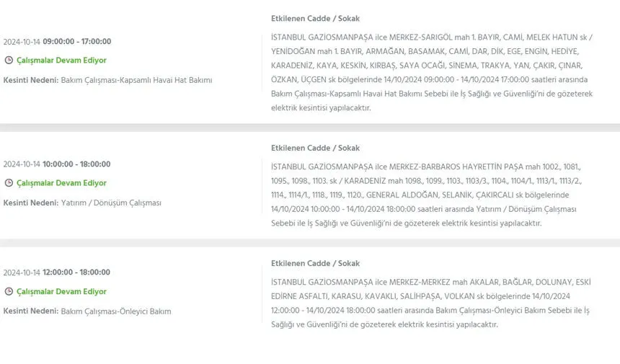Click the gray divider above the 12:00 outage card

click(x=310, y=243)
